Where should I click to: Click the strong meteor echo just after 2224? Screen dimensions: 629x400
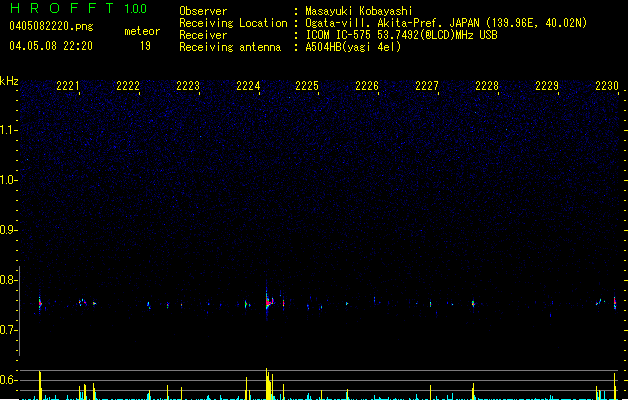[x=269, y=302]
